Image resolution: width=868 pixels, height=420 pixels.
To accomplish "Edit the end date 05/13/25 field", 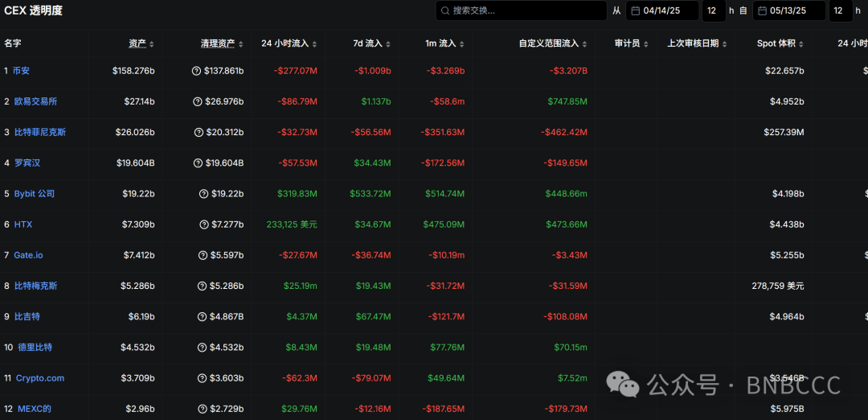I will pos(789,10).
